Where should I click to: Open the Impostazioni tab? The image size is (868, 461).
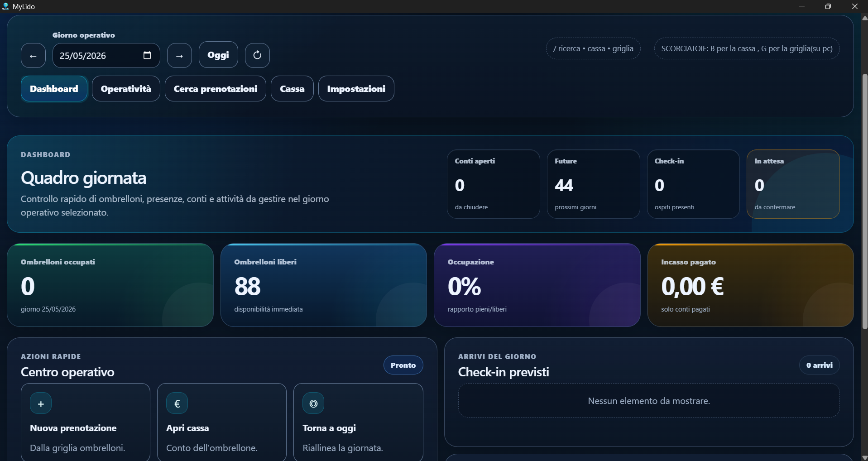(356, 89)
